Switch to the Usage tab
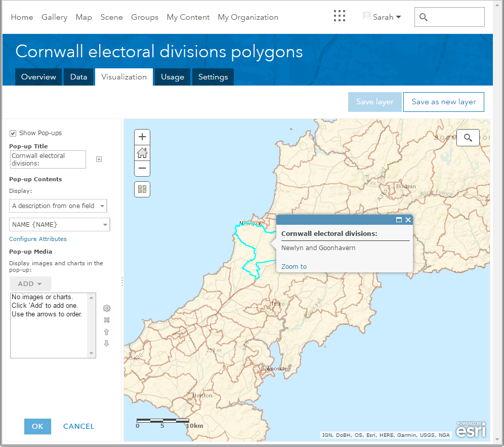Viewport: 504px width, 447px height. 172,77
